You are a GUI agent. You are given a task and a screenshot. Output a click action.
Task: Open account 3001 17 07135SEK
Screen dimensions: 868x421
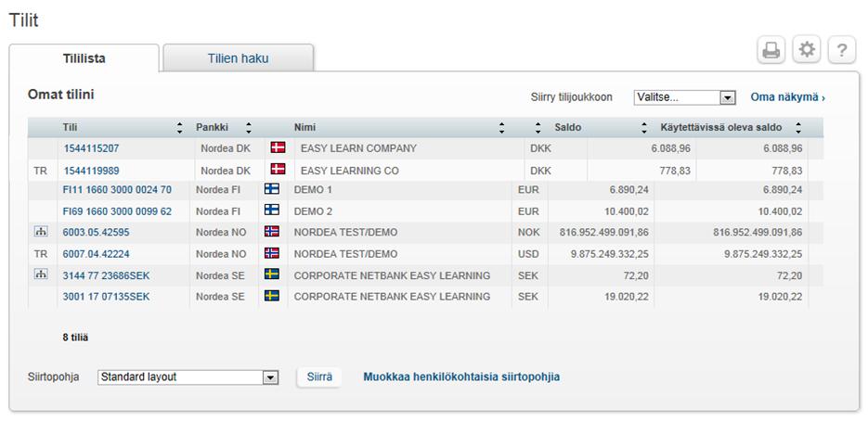[x=106, y=297]
